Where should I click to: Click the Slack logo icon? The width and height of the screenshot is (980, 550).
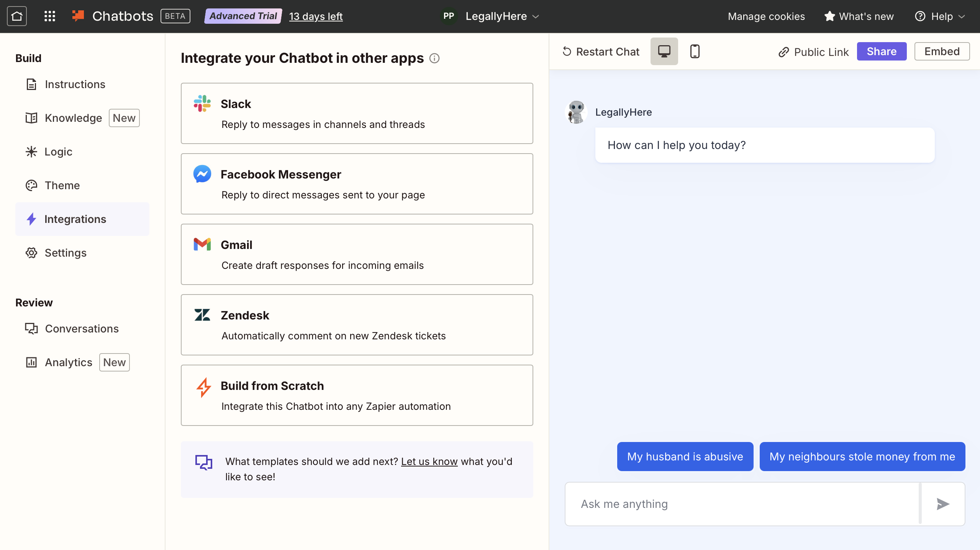[202, 103]
